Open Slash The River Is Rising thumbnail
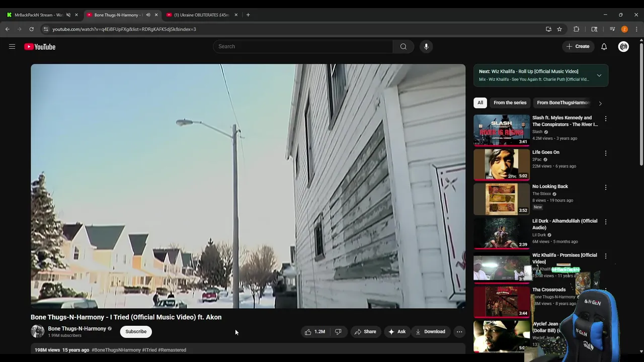Image resolution: width=644 pixels, height=362 pixels. (x=502, y=130)
